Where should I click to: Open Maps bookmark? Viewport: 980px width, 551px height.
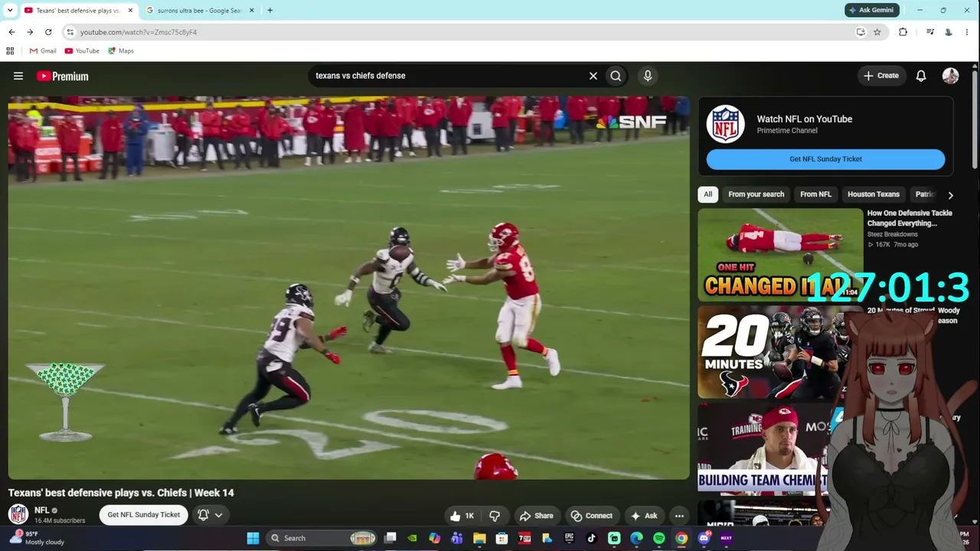point(121,51)
